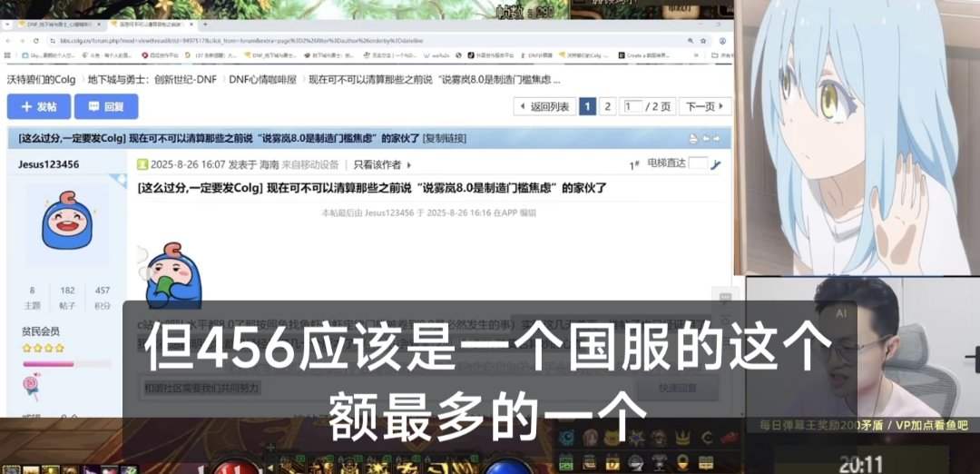Viewport: 980px width, 474px height.
Task: Open the 182 帖子 posts count
Action: tap(67, 297)
